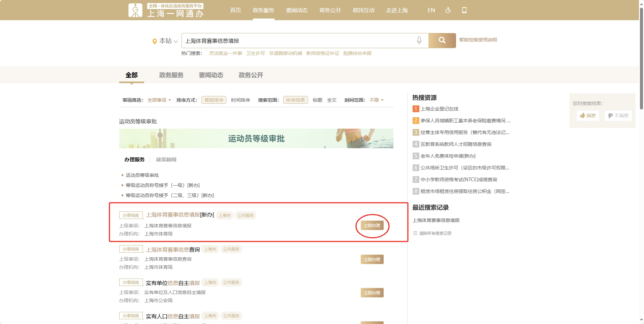Click 办事指南 tag of 上海体育赛事信息填报
The height and width of the screenshot is (324, 644).
click(x=131, y=215)
